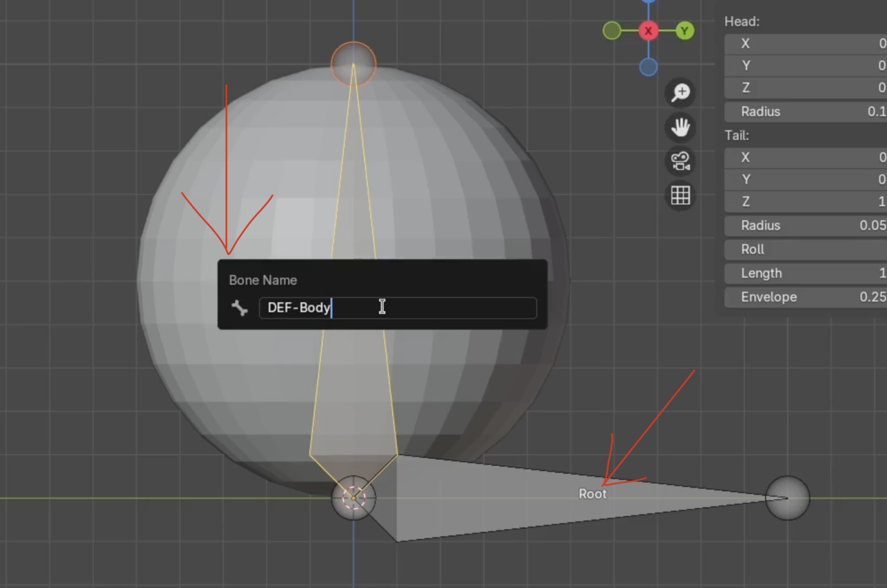
Task: Click the Tail Z value field
Action: coord(805,202)
